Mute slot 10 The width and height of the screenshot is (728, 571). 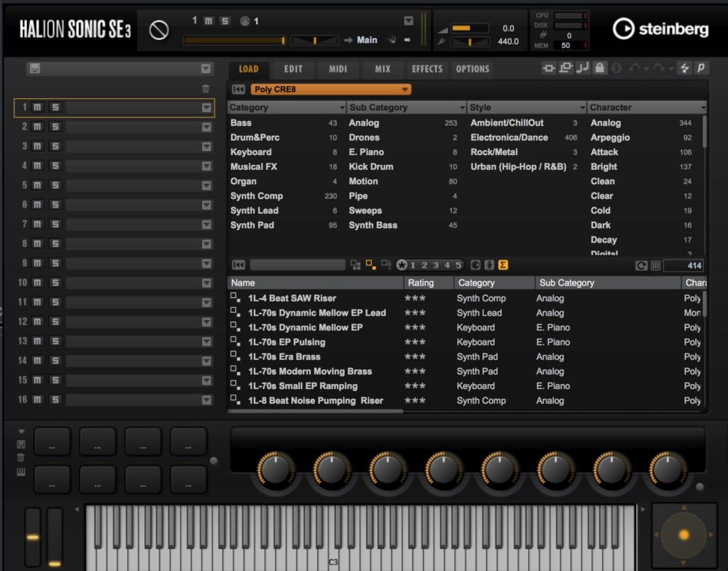coord(37,283)
